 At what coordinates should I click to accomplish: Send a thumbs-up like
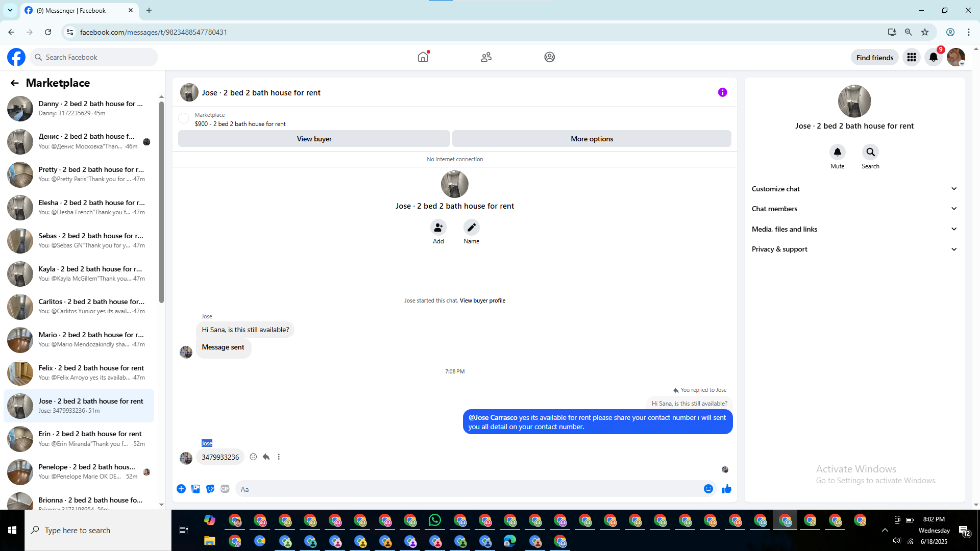pos(727,489)
